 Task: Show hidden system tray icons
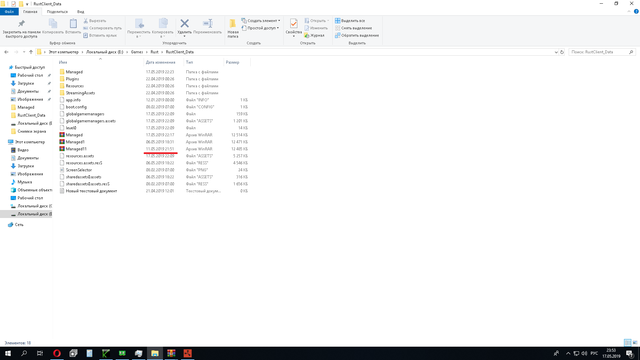[x=568, y=353]
